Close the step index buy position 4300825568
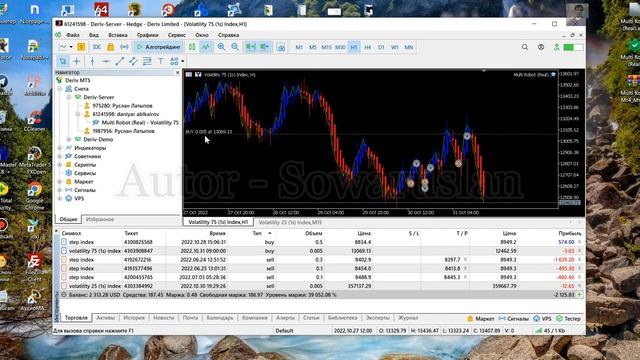640x360 pixels. tap(579, 242)
